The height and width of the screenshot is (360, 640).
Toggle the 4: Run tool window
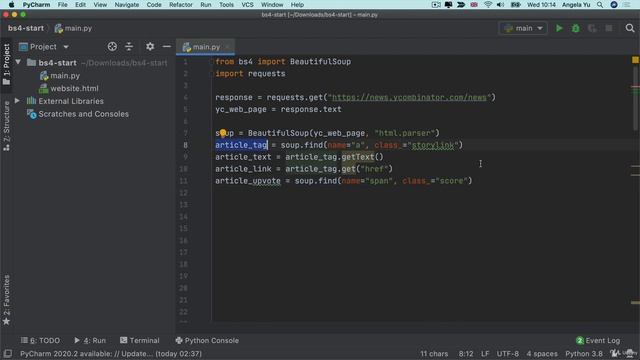click(90, 340)
